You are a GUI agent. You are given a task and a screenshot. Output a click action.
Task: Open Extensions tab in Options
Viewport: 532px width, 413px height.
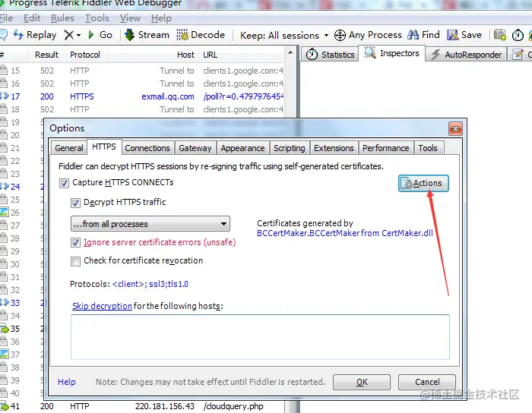click(334, 148)
